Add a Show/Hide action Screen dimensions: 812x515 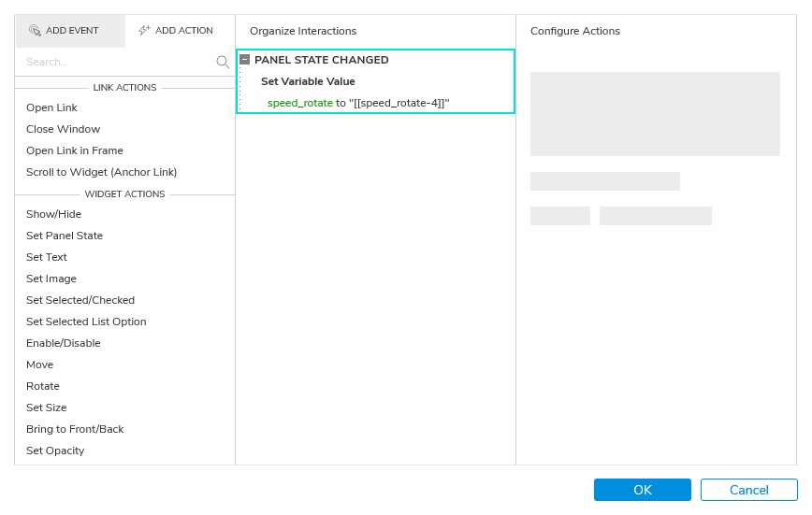click(x=54, y=214)
